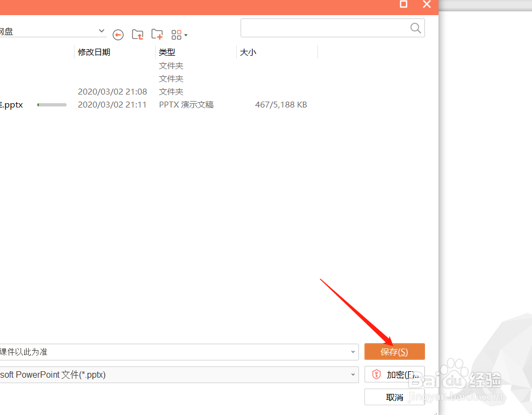Sort files by the 修改日期 column header

[94, 52]
